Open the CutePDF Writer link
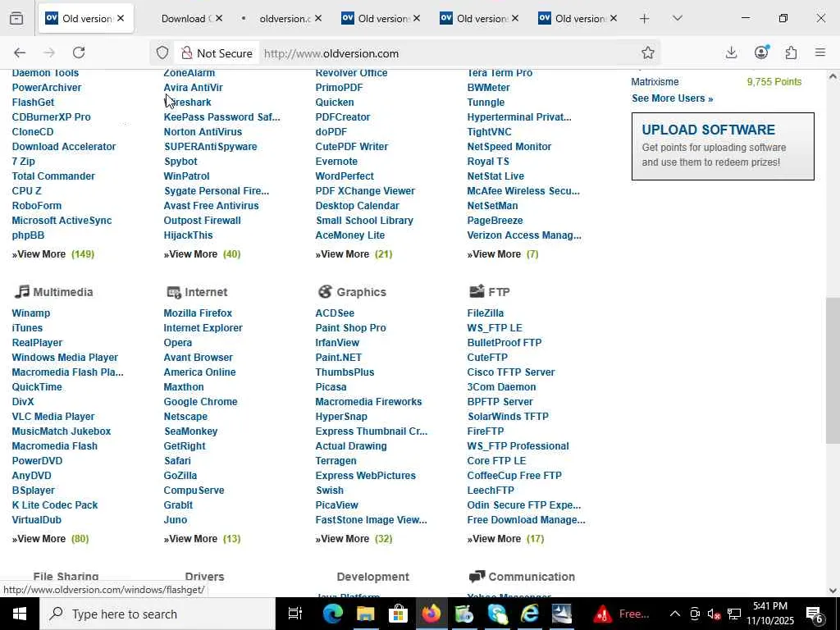840x630 pixels. pyautogui.click(x=351, y=146)
